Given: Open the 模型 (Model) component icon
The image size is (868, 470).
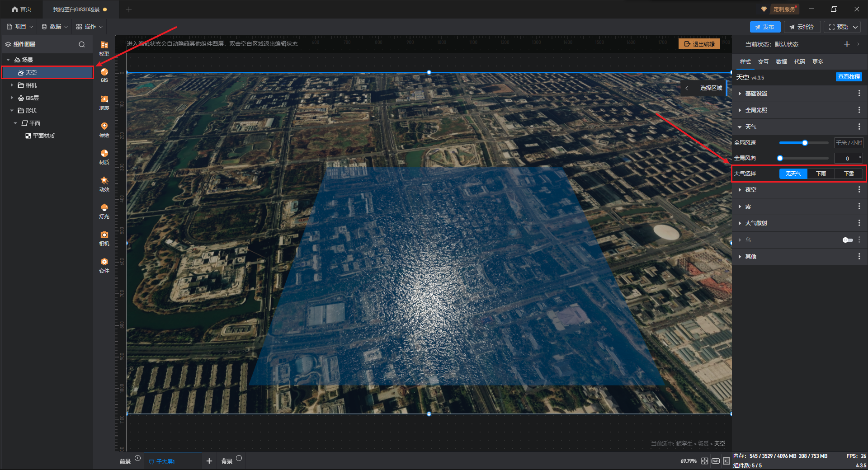Looking at the screenshot, I should (x=104, y=48).
